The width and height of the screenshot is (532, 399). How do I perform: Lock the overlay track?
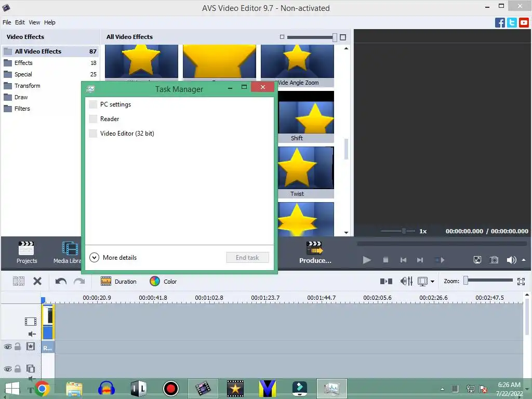point(18,368)
